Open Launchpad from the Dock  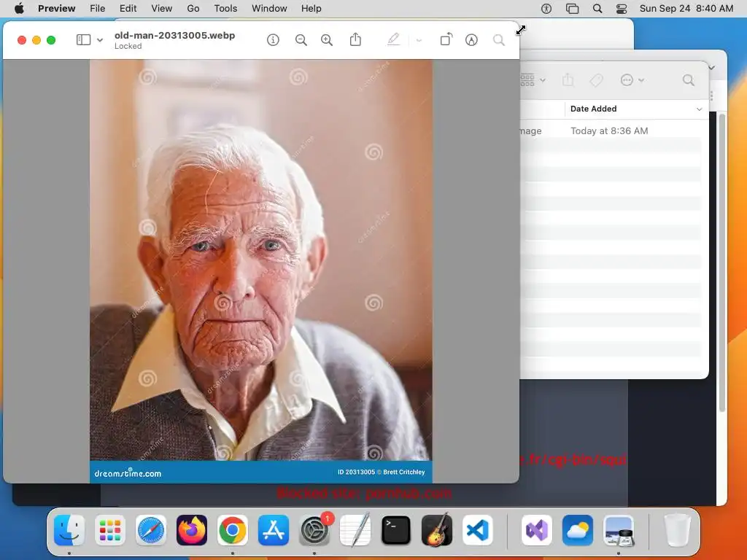click(110, 530)
